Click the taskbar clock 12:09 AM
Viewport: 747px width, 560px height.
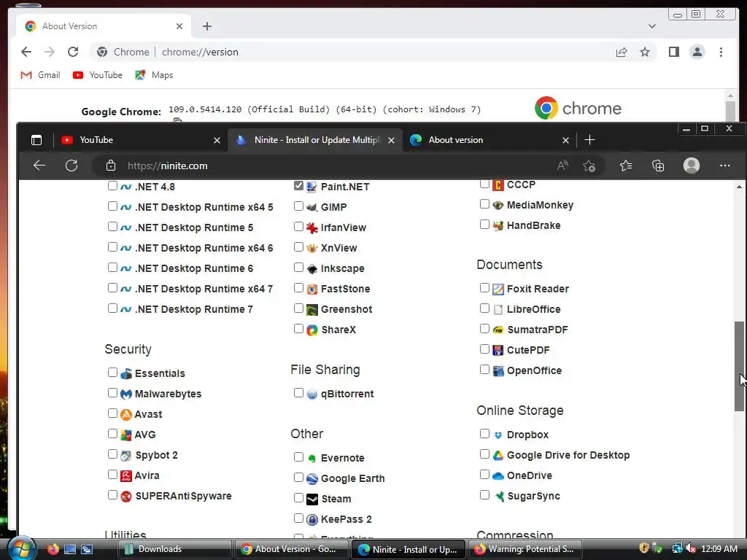[x=719, y=549]
